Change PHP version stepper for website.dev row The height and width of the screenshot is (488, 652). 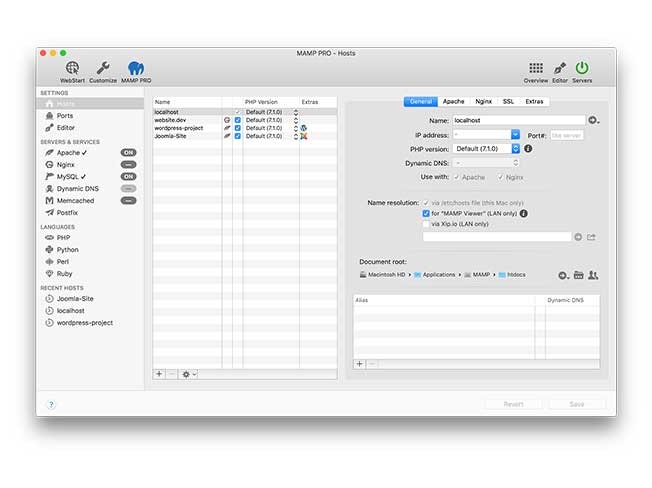[x=296, y=120]
